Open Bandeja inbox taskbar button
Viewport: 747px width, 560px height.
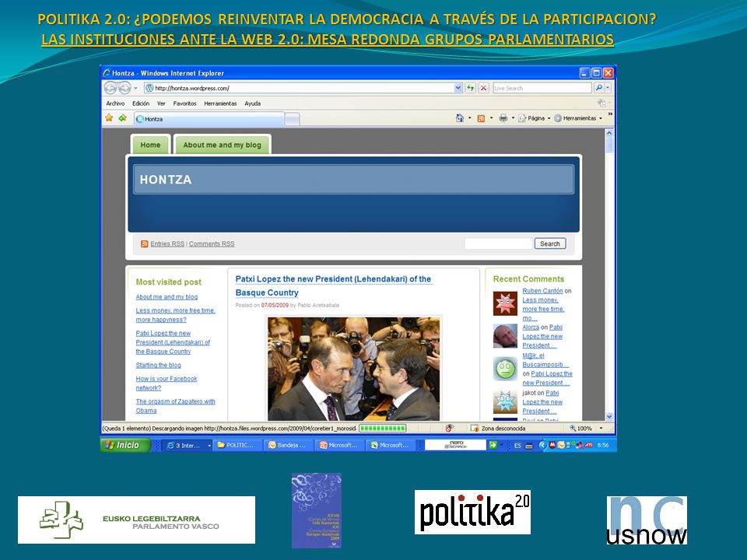coord(289,445)
